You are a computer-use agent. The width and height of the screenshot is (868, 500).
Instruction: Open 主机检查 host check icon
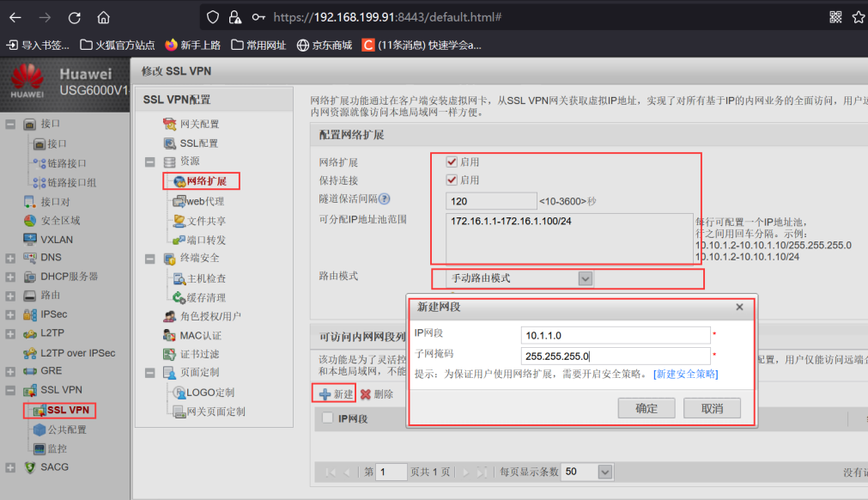pyautogui.click(x=179, y=278)
